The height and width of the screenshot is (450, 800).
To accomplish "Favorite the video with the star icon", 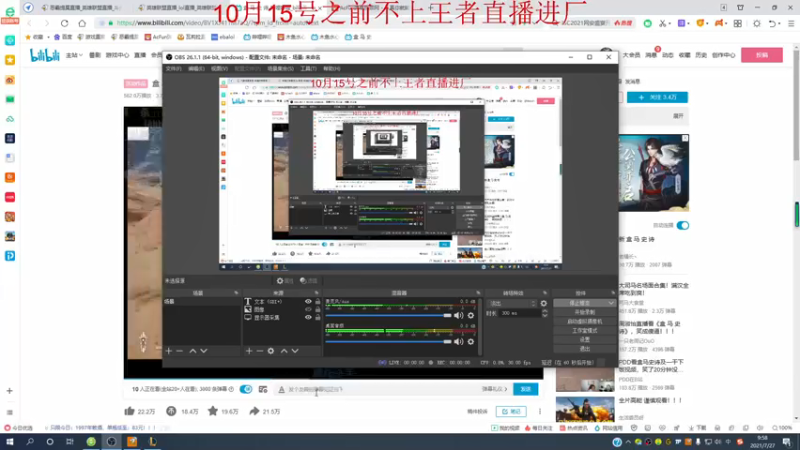I will pos(213,411).
